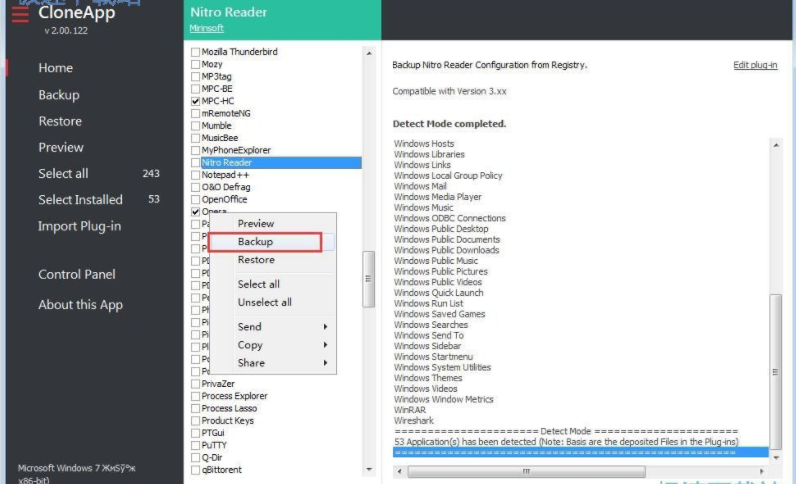
Task: Open Import Plug-in
Action: coord(79,226)
